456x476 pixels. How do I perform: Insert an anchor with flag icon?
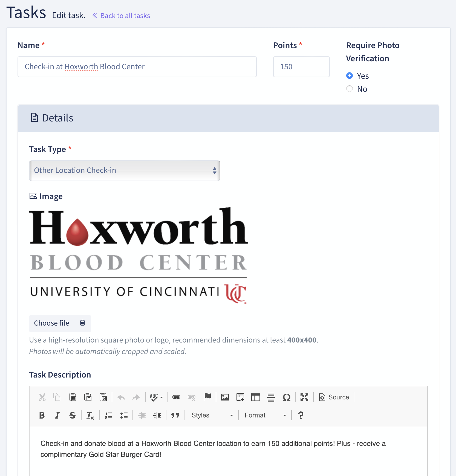point(207,397)
